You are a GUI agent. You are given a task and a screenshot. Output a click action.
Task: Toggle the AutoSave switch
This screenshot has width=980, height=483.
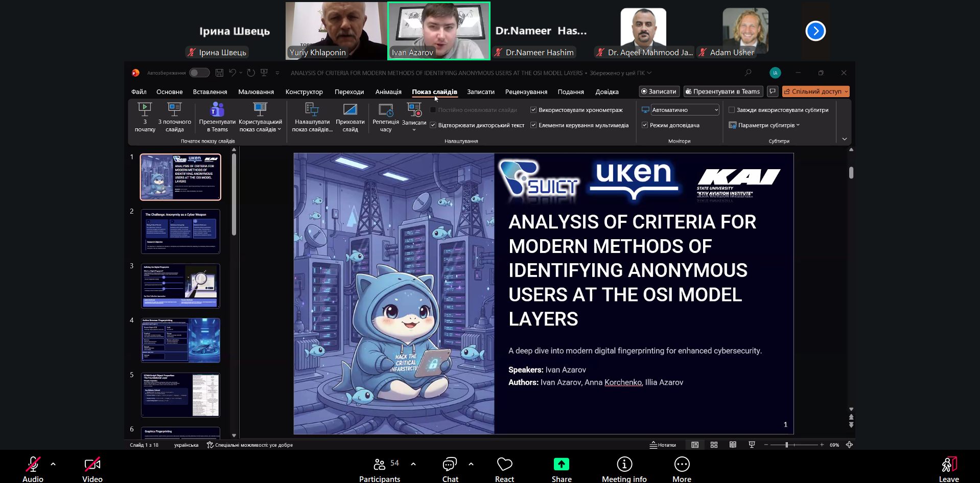tap(199, 73)
